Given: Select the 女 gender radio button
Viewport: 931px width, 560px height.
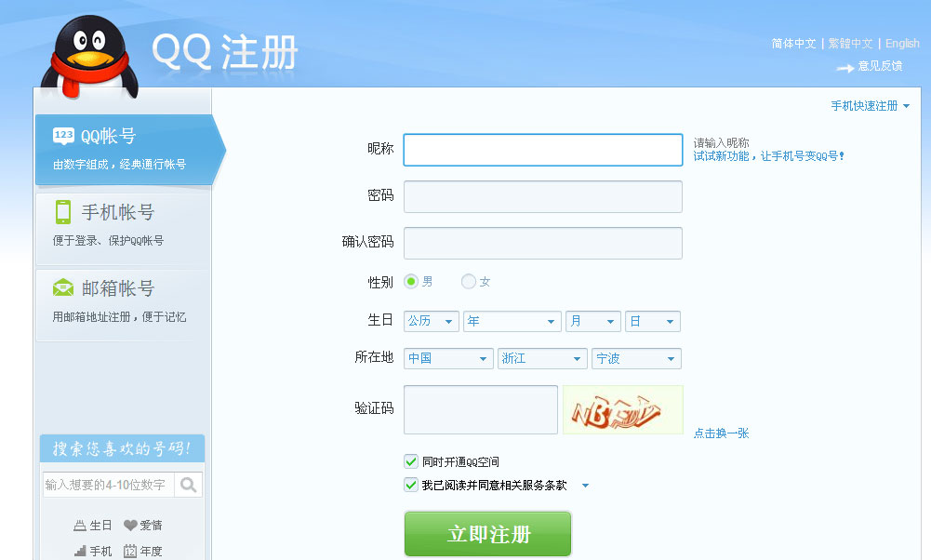Looking at the screenshot, I should tap(469, 282).
